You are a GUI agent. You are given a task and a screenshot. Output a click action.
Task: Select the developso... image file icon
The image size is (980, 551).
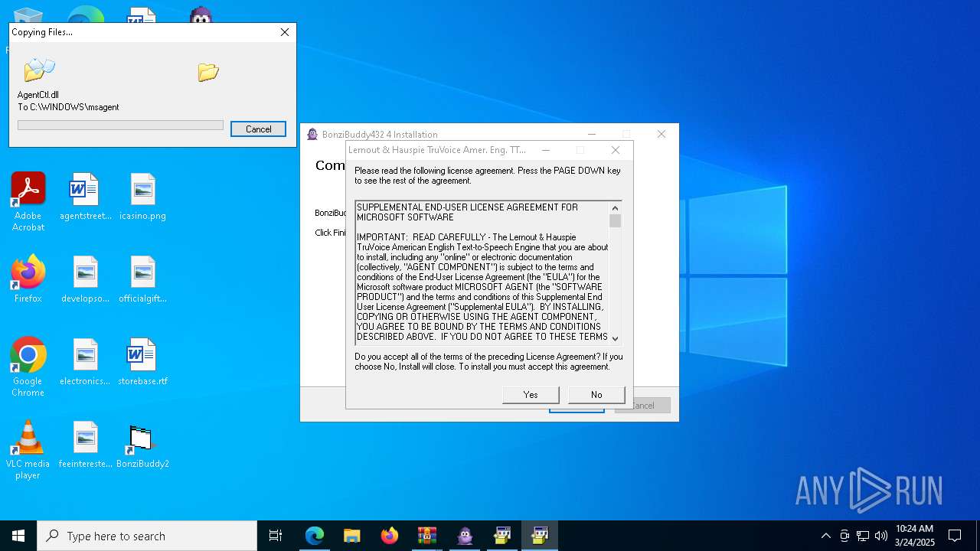click(x=86, y=279)
